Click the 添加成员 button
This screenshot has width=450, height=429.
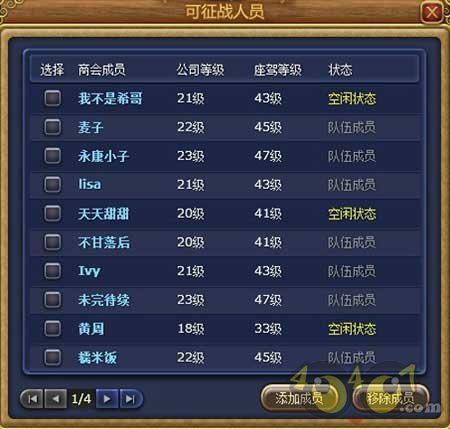299,398
